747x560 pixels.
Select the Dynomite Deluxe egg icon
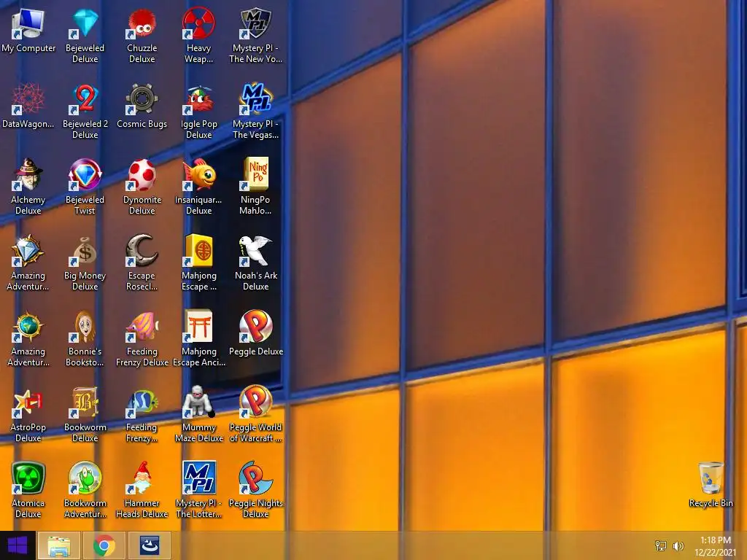[x=142, y=175]
